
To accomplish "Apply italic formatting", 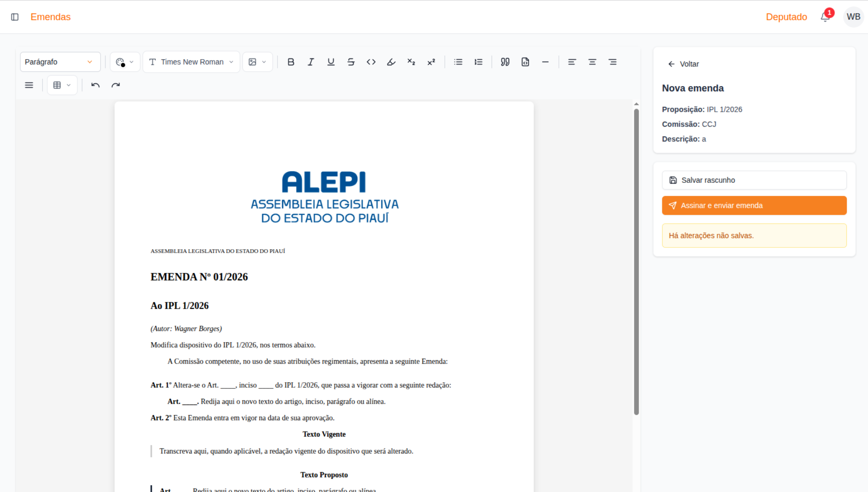I will 311,62.
